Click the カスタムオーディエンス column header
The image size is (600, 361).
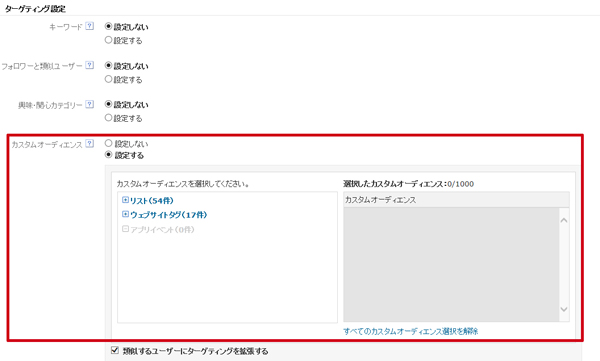click(x=456, y=200)
